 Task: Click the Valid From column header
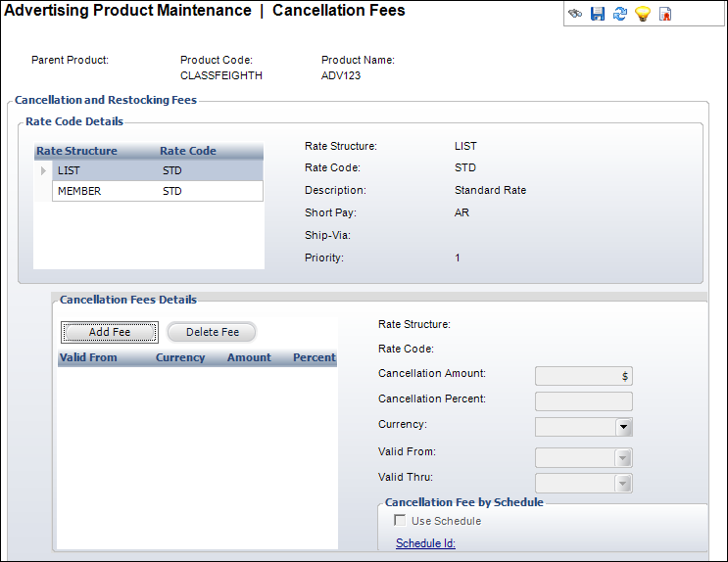pos(88,357)
